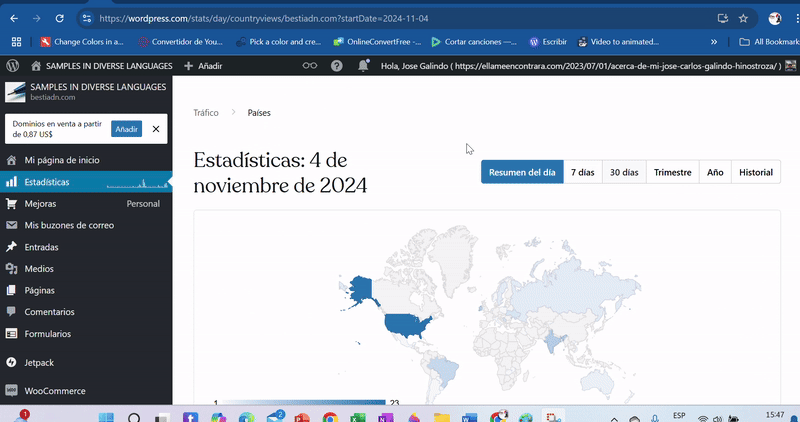Go to the Tráfico breadcrumb link
The image size is (800, 422).
(x=206, y=113)
